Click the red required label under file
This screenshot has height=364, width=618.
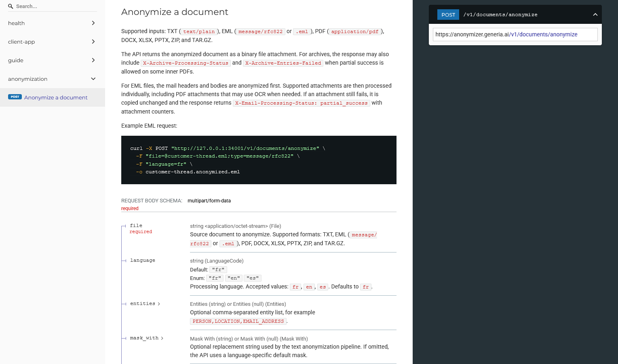[x=141, y=231]
